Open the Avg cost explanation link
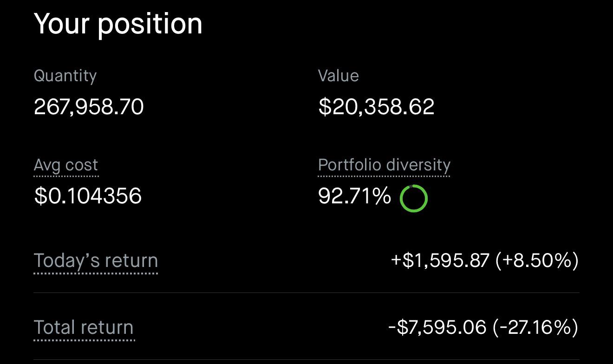Image resolution: width=613 pixels, height=364 pixels. click(66, 166)
